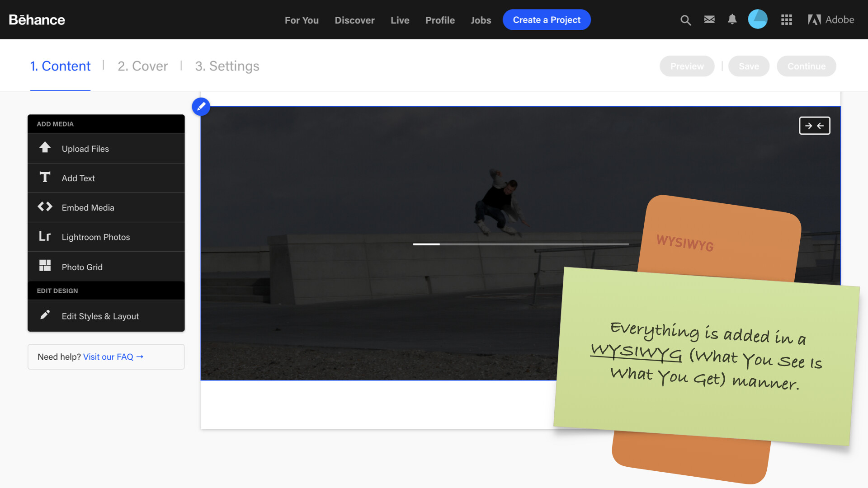The height and width of the screenshot is (488, 868).
Task: Click the Behance logo
Action: click(37, 20)
